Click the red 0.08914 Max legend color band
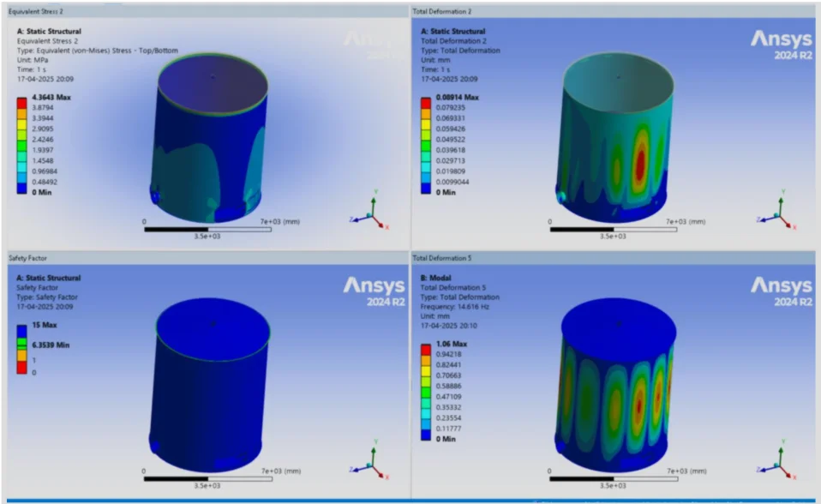 424,103
